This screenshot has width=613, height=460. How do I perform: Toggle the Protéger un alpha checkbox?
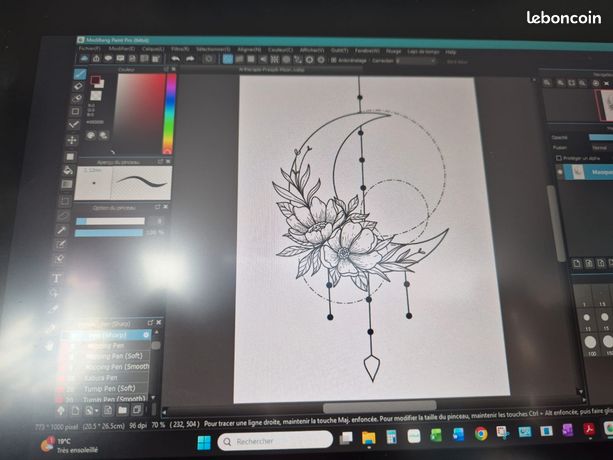click(x=559, y=158)
